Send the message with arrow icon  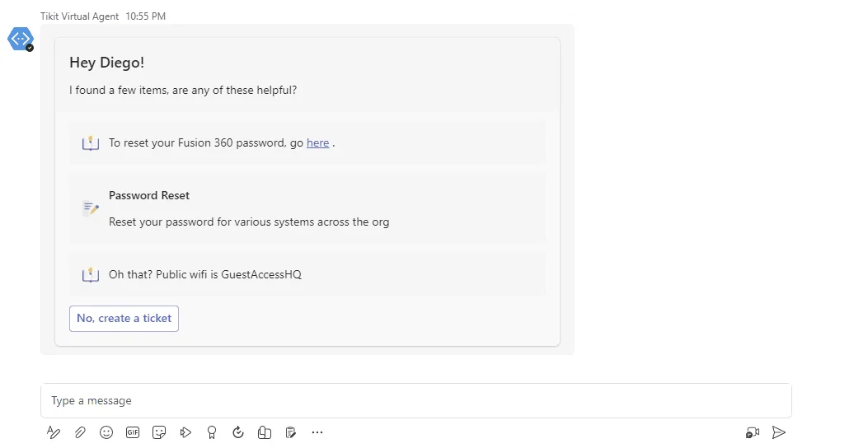779,432
